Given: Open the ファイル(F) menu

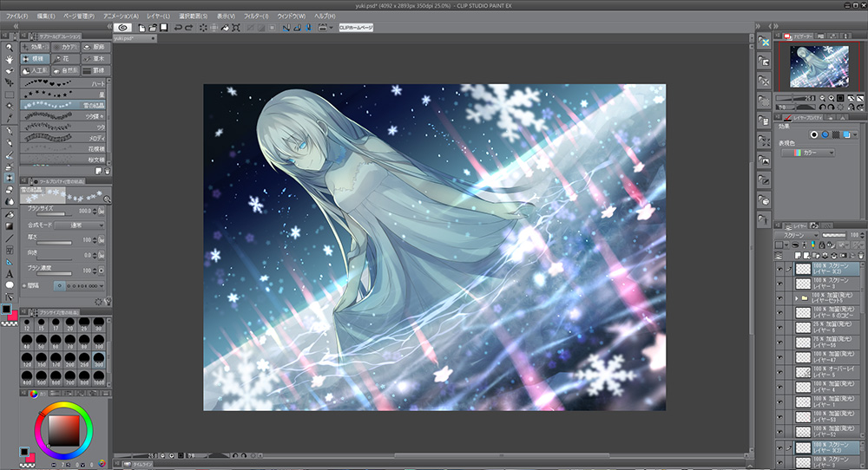Looking at the screenshot, I should [16, 16].
